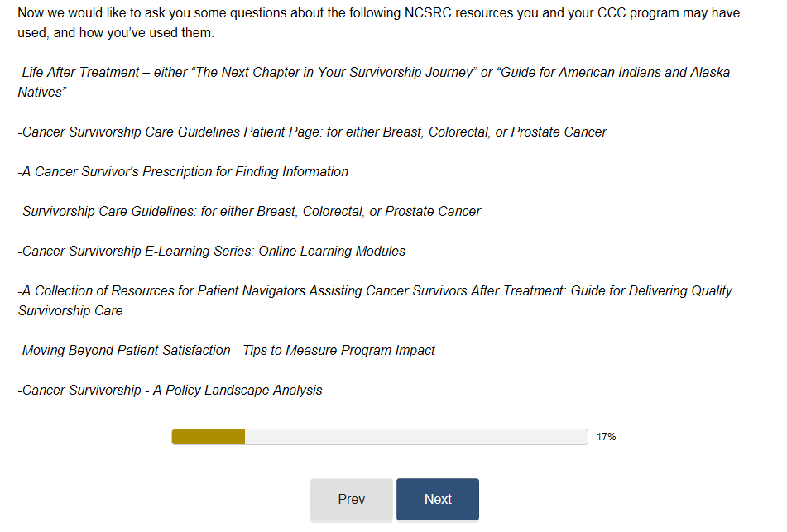Click 'Moving Beyond Patient Satisfaction' text

(126, 351)
